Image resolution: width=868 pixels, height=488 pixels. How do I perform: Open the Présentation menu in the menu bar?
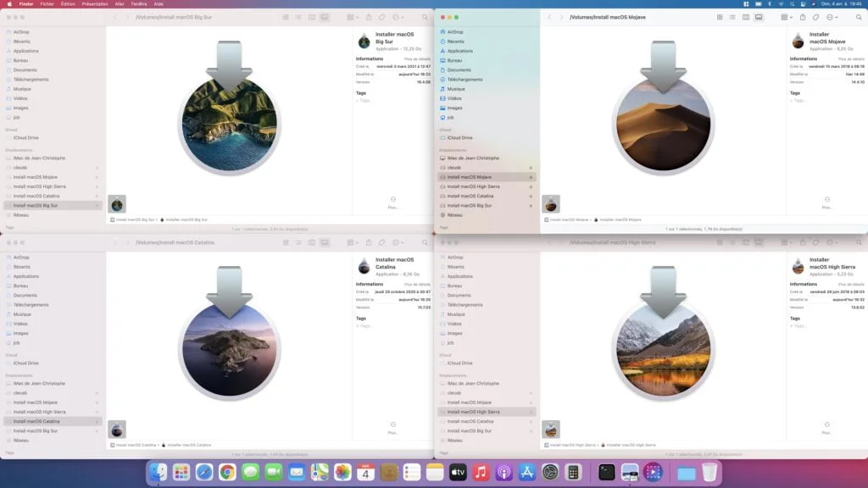coord(96,4)
